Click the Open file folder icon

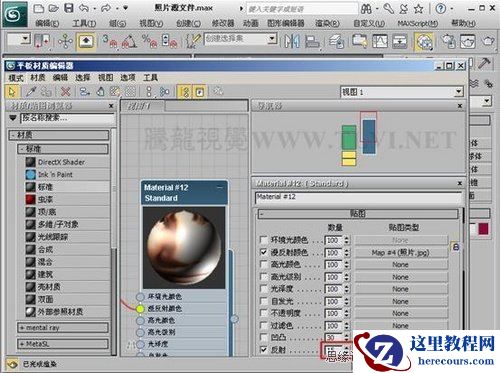(54, 8)
